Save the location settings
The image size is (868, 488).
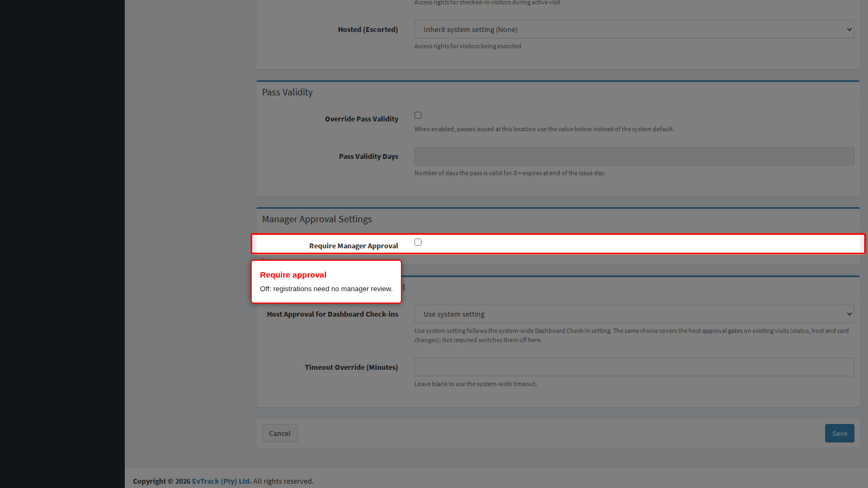[x=839, y=433]
